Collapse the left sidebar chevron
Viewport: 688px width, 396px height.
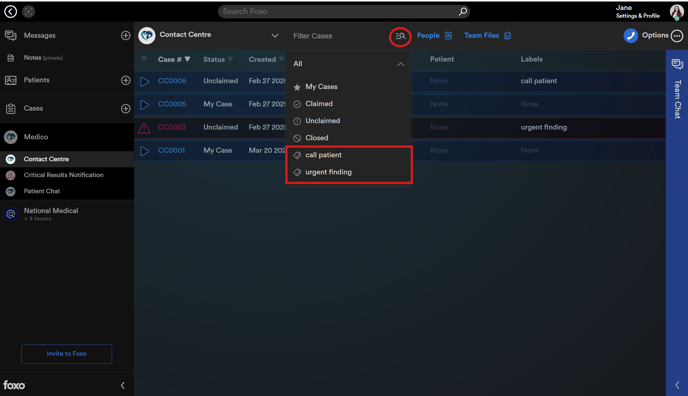pyautogui.click(x=122, y=385)
